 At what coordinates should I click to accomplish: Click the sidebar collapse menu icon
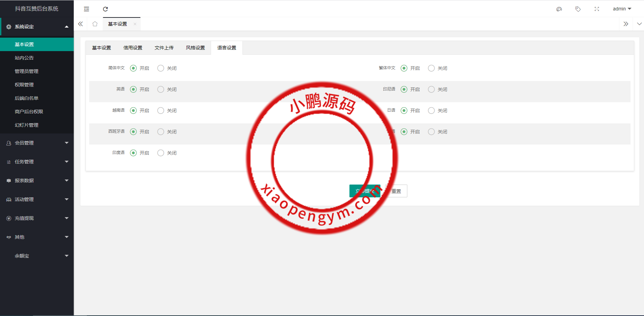point(87,9)
